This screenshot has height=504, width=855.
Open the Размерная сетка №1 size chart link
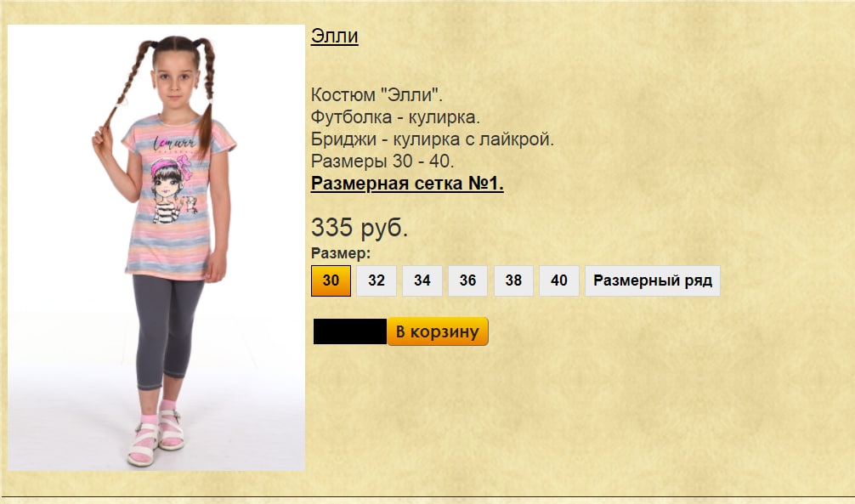coord(407,184)
